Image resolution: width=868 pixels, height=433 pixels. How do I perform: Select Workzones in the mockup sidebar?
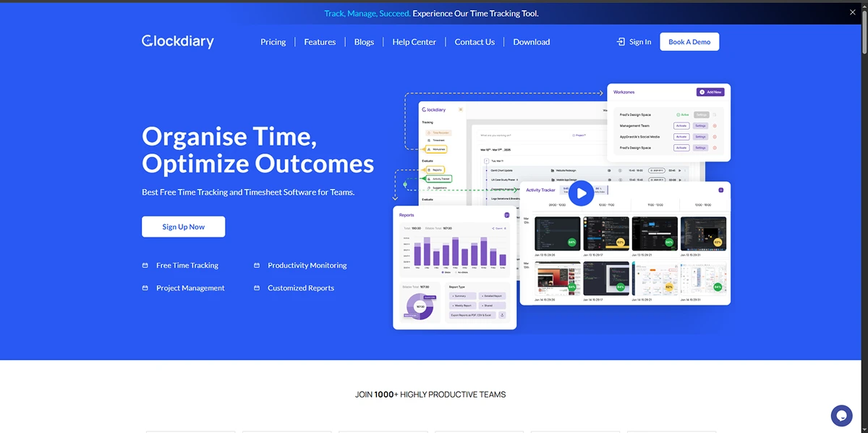438,149
